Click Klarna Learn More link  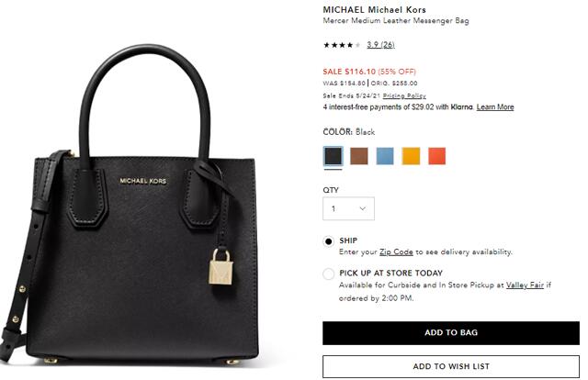495,107
